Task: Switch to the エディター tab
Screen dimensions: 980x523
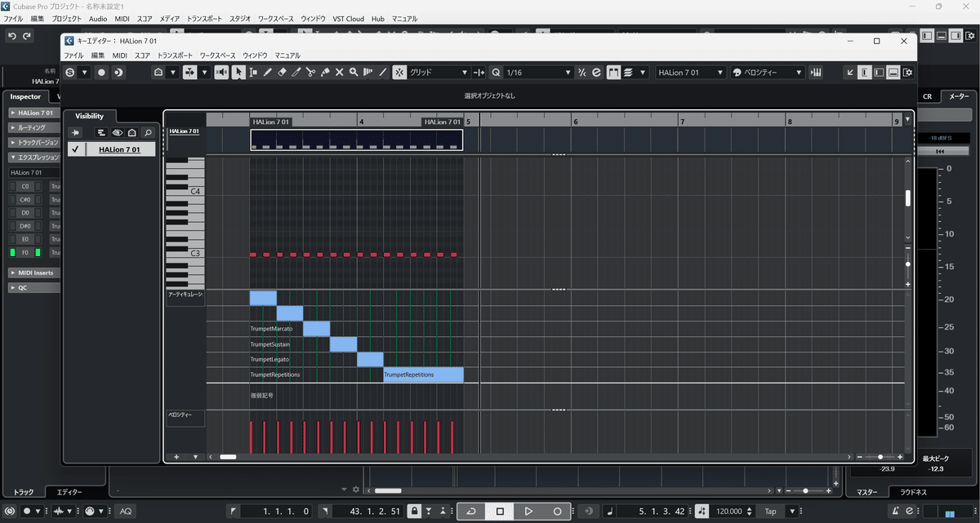Action: point(69,492)
